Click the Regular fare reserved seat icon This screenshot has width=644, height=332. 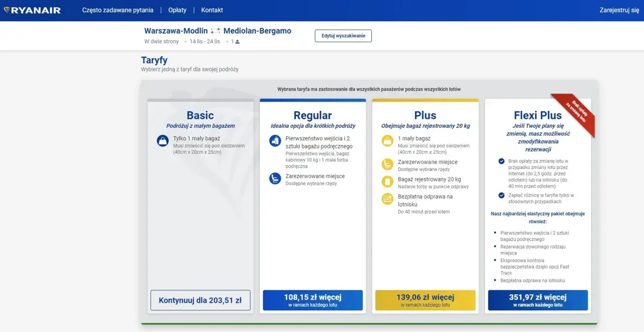pyautogui.click(x=275, y=178)
